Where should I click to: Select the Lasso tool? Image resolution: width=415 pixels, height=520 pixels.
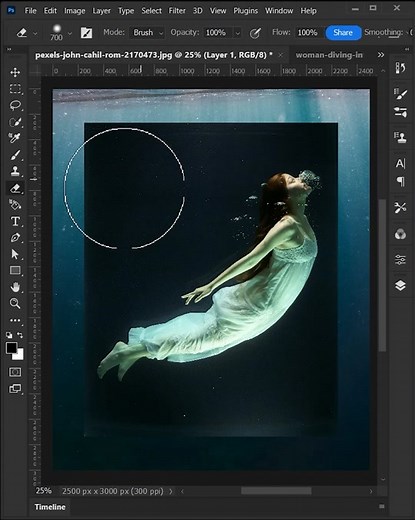click(15, 105)
